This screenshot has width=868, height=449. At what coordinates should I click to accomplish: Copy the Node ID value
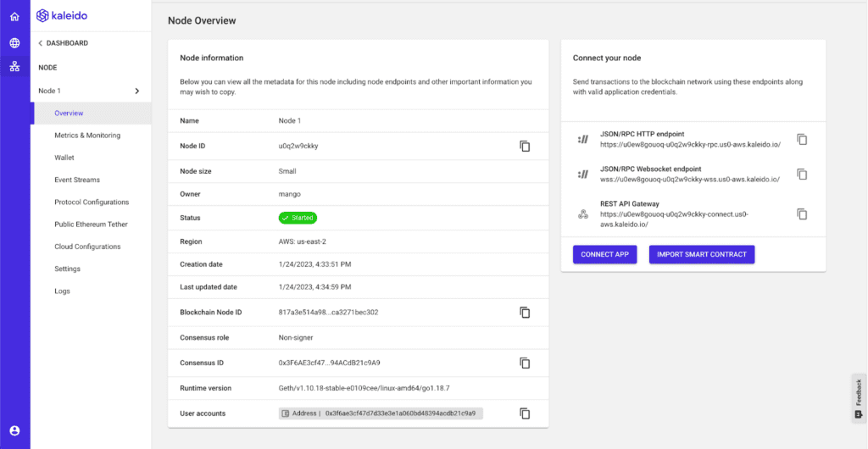[525, 147]
